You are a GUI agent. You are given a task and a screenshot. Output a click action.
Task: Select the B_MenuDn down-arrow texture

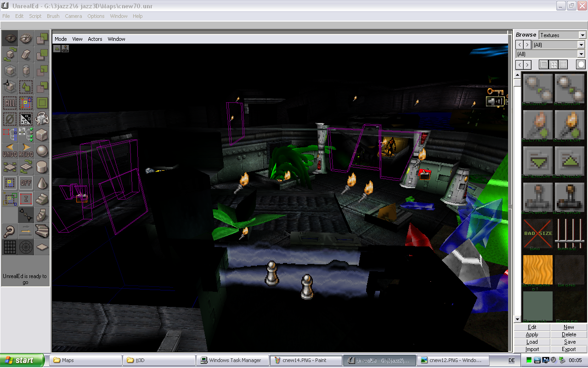(x=538, y=161)
